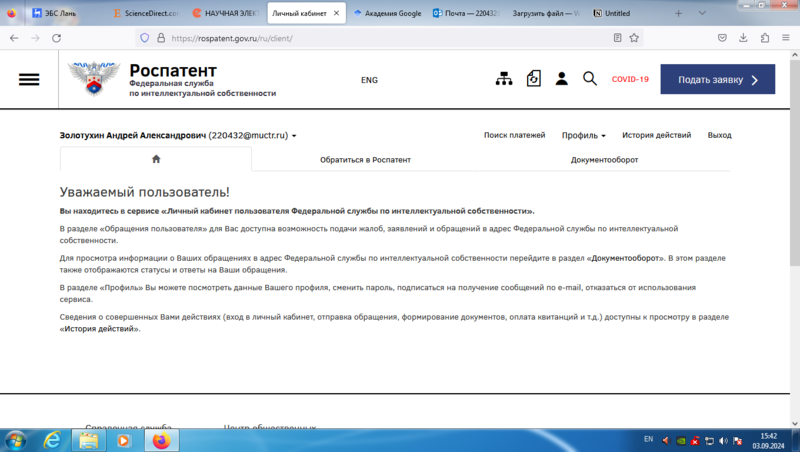This screenshot has width=800, height=452.
Task: Click browser forward arrow
Action: tap(35, 38)
